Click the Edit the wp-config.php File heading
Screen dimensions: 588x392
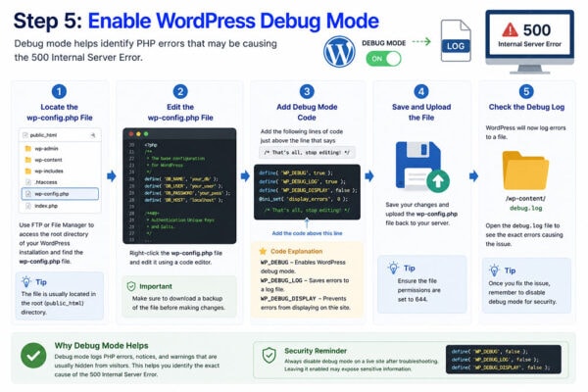[180, 112]
